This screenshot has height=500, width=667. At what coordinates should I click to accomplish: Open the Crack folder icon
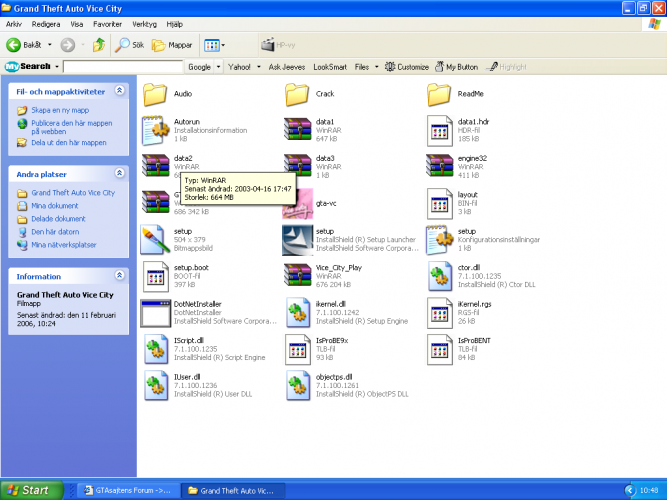pyautogui.click(x=297, y=94)
